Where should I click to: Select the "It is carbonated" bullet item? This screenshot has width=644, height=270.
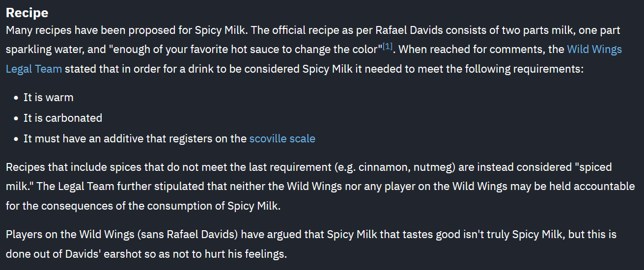click(x=63, y=118)
